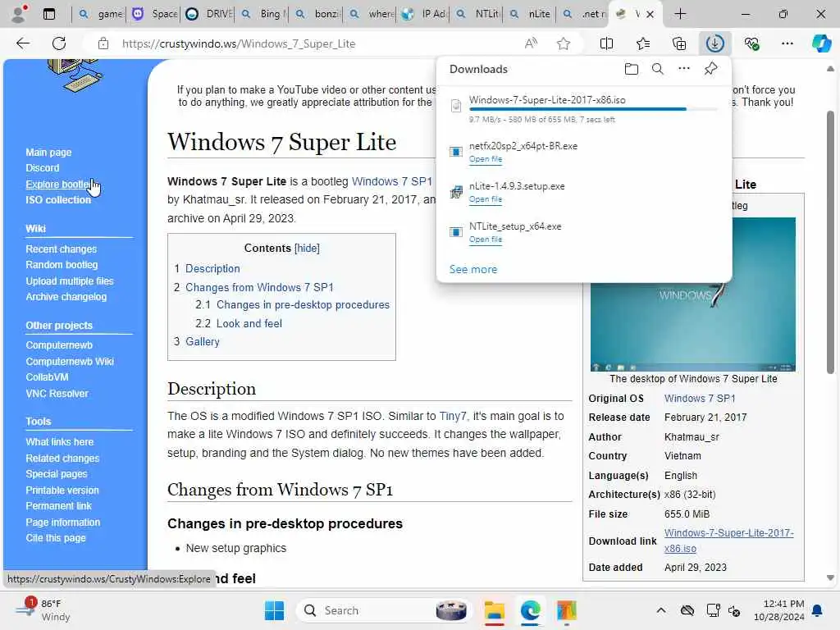
Task: Show hidden system tray icons chevron
Action: [661, 610]
